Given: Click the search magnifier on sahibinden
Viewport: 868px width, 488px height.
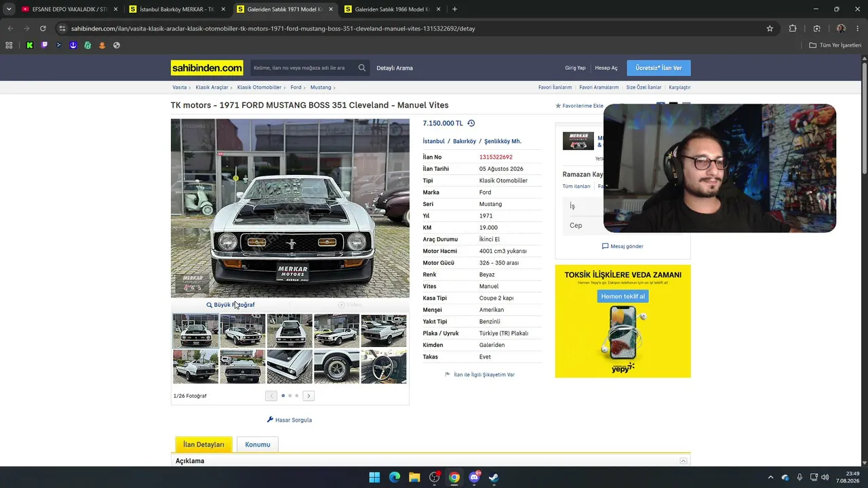Looking at the screenshot, I should pos(362,68).
